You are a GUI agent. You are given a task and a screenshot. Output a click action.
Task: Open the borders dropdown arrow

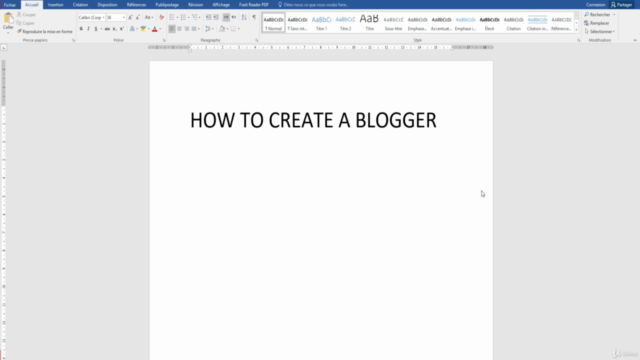[x=239, y=29]
